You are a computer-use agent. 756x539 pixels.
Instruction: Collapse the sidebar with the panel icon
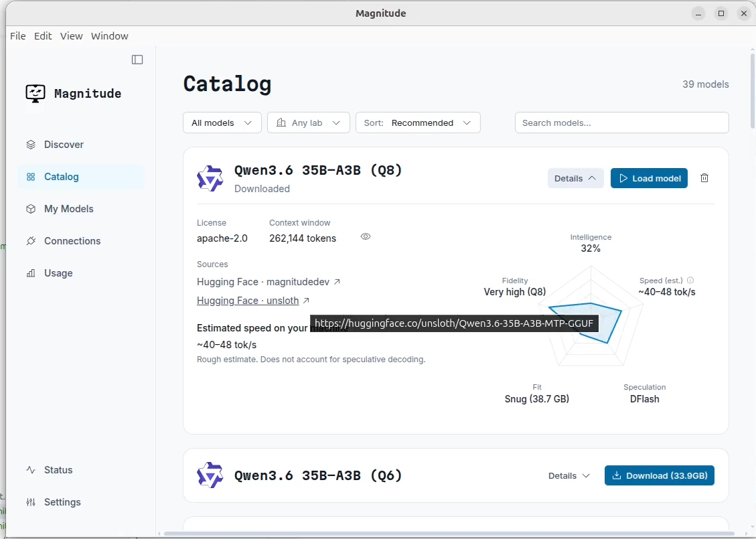click(x=137, y=60)
